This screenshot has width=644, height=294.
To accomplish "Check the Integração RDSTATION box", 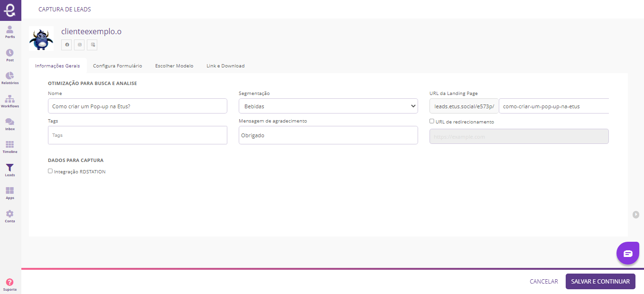I will point(50,171).
